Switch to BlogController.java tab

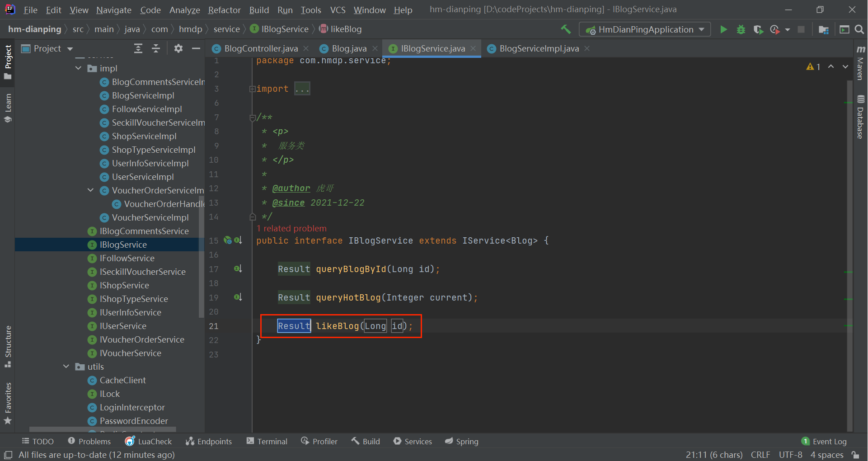pyautogui.click(x=261, y=48)
